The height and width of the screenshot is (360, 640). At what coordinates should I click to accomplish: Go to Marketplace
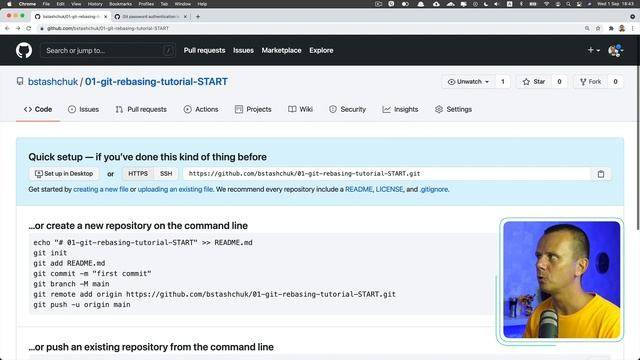[x=281, y=50]
